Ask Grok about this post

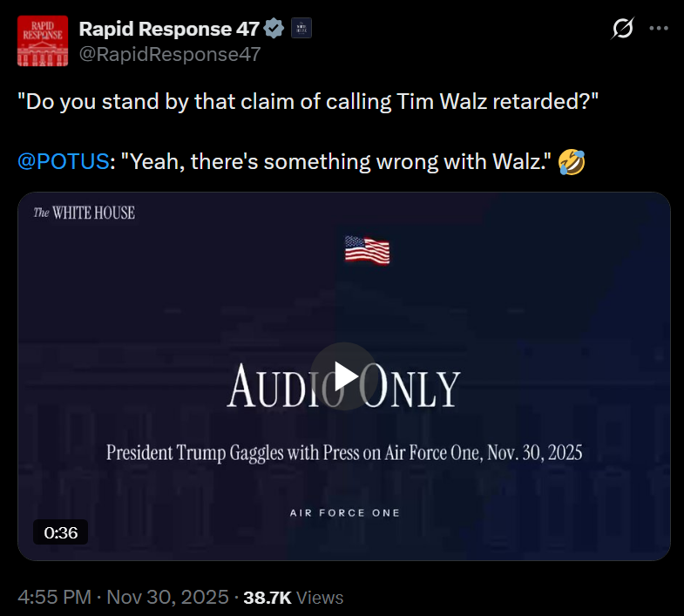[622, 29]
